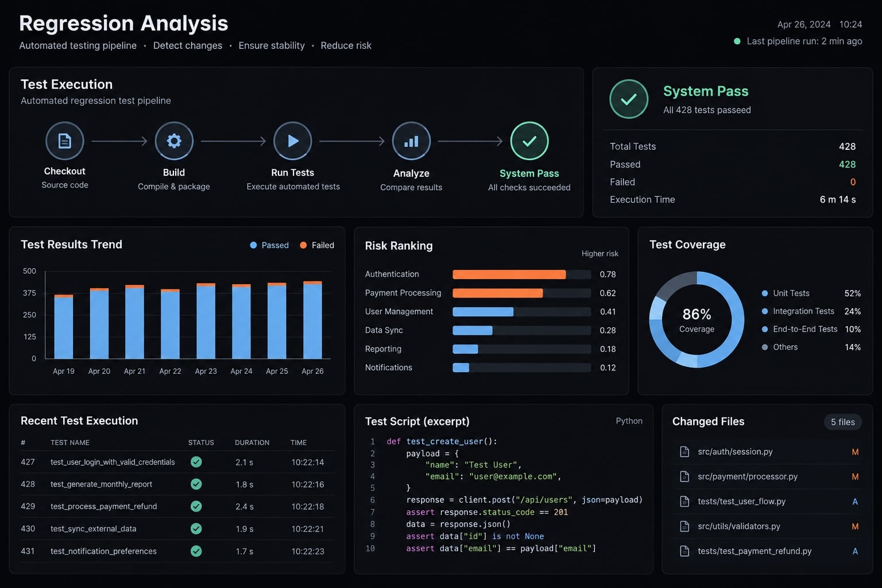This screenshot has width=882, height=588.
Task: Click the M status for src/payment/processor.py
Action: point(855,477)
